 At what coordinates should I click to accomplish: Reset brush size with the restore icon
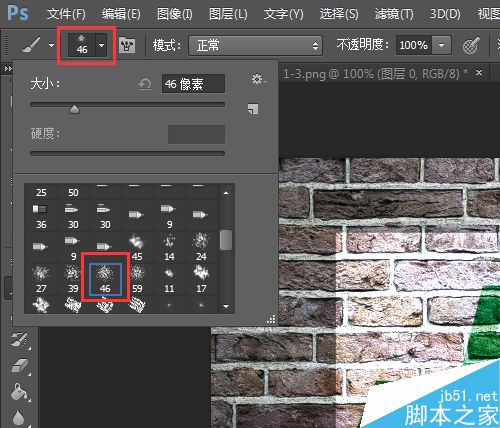pyautogui.click(x=145, y=84)
